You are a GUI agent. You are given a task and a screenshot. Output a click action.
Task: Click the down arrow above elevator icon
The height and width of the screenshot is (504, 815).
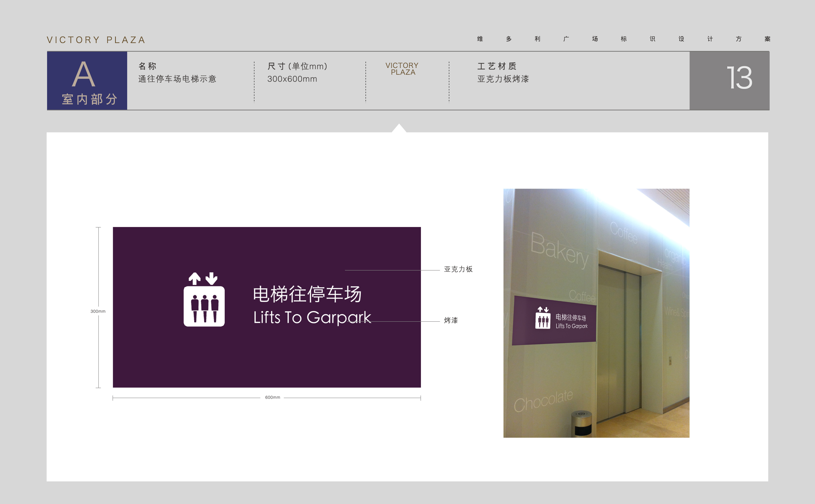(211, 278)
